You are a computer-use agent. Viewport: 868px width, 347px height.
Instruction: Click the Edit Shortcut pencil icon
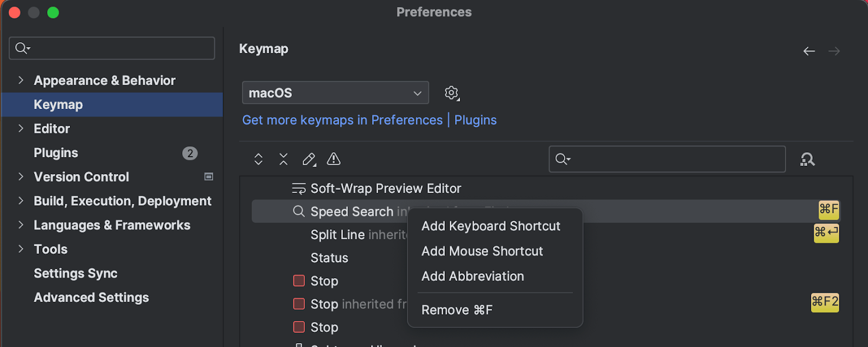(x=309, y=159)
